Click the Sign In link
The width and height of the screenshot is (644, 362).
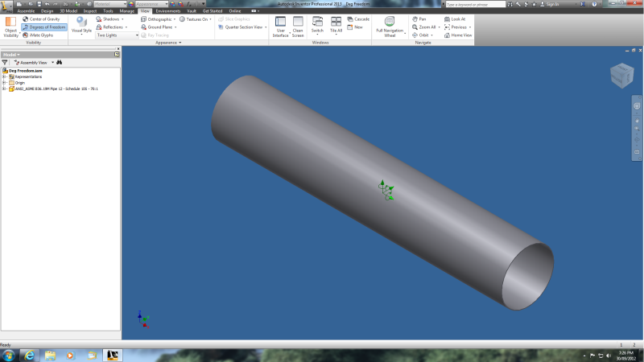coord(551,4)
